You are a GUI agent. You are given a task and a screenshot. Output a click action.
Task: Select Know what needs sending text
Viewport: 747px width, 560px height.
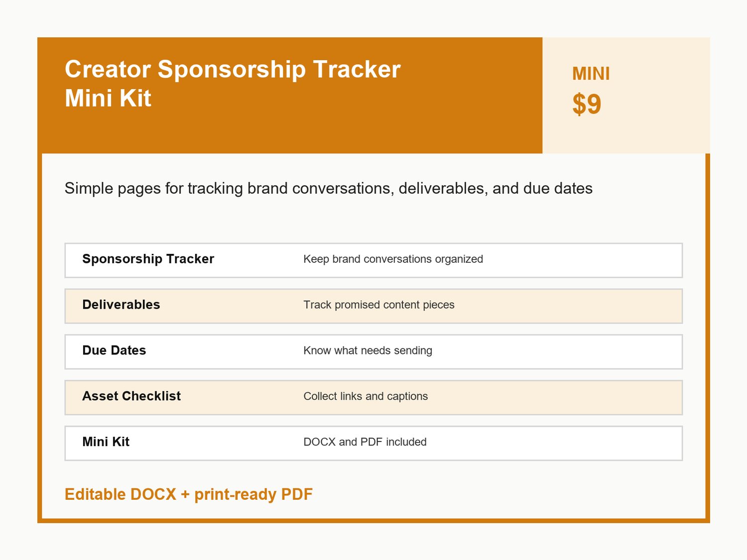[x=368, y=351]
